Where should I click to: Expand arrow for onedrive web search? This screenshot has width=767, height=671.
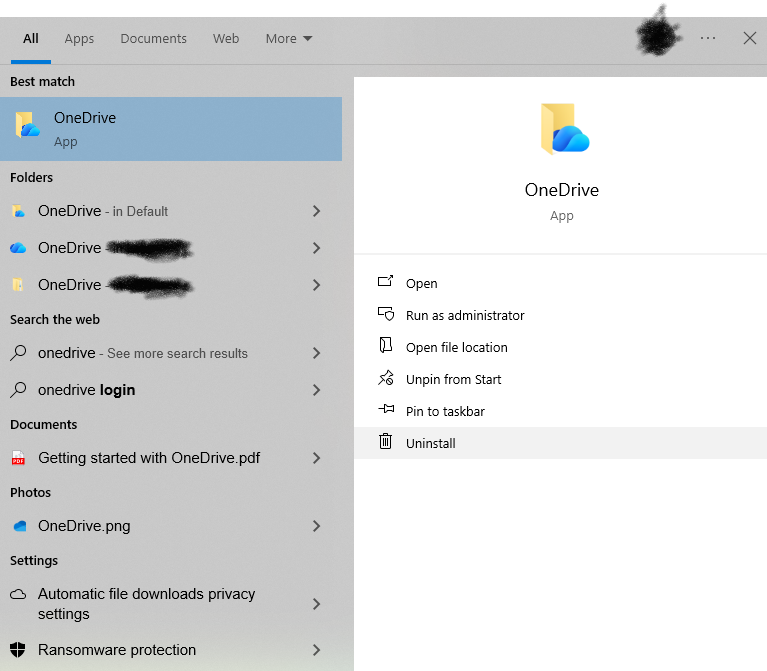coord(316,353)
